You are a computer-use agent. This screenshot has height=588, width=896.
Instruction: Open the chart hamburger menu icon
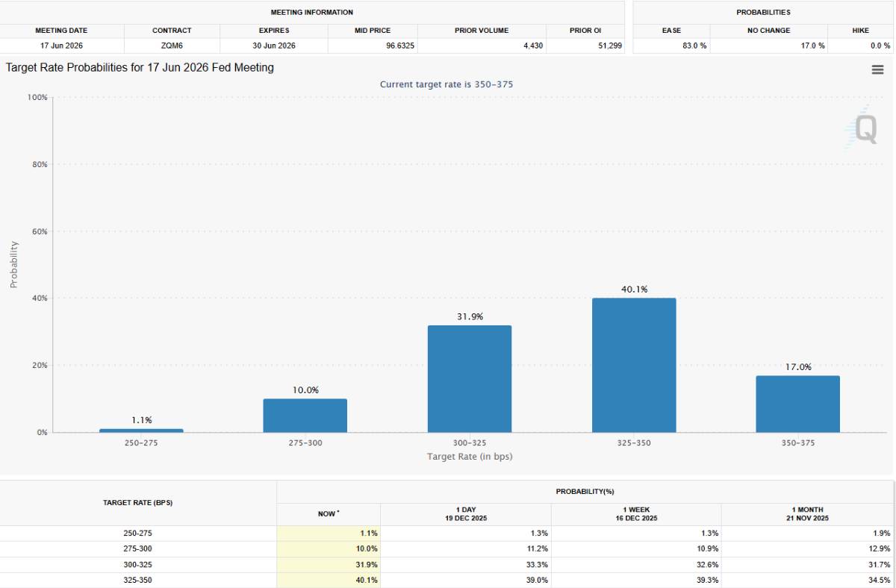click(877, 69)
